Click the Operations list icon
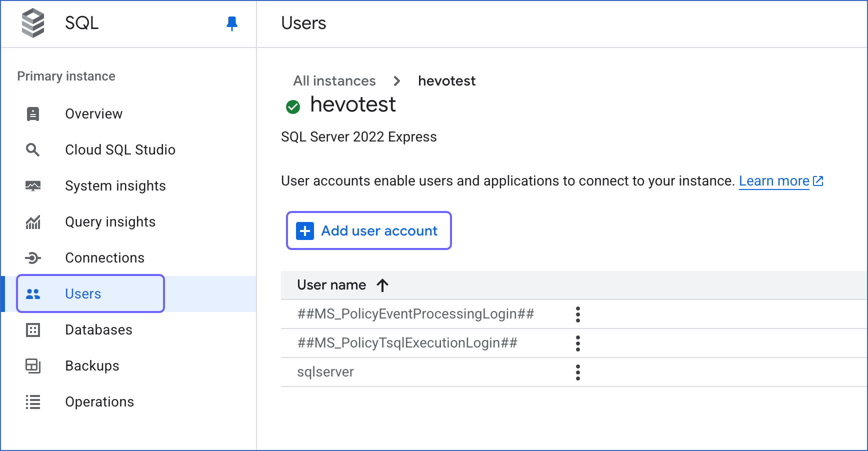The image size is (868, 451). point(33,402)
